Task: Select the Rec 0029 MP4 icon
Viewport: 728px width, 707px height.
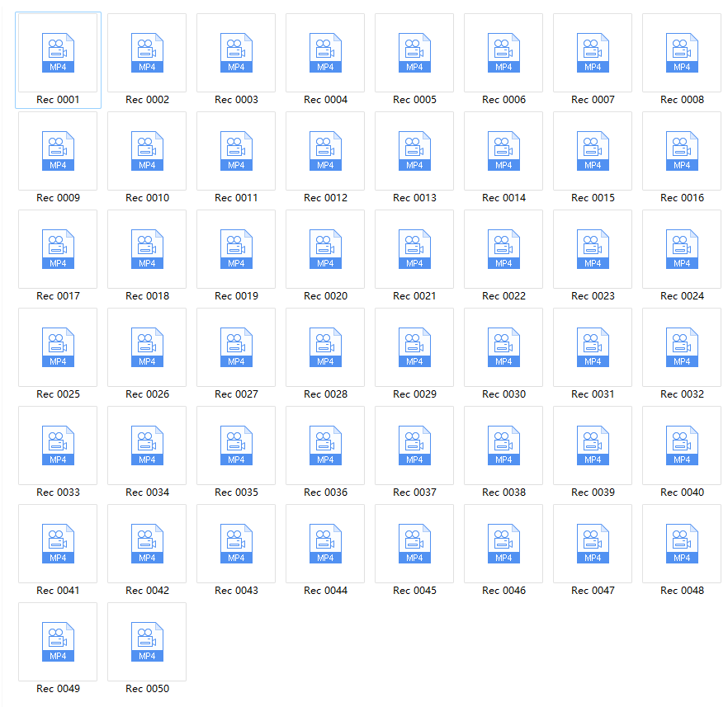Action: click(414, 347)
